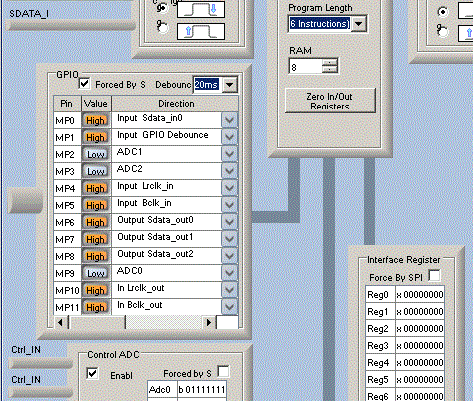Toggle MP2 Low value button
Viewport: 473px width, 401px height.
click(x=96, y=154)
